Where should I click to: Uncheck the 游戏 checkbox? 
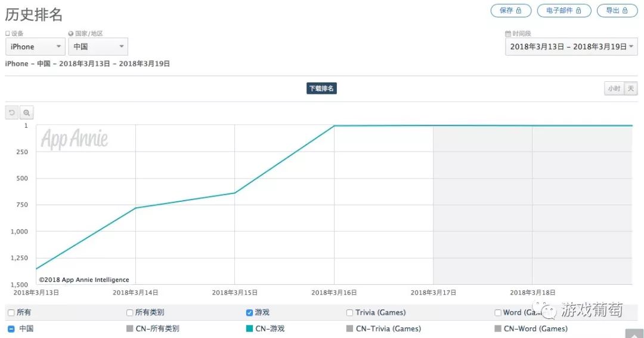(249, 312)
